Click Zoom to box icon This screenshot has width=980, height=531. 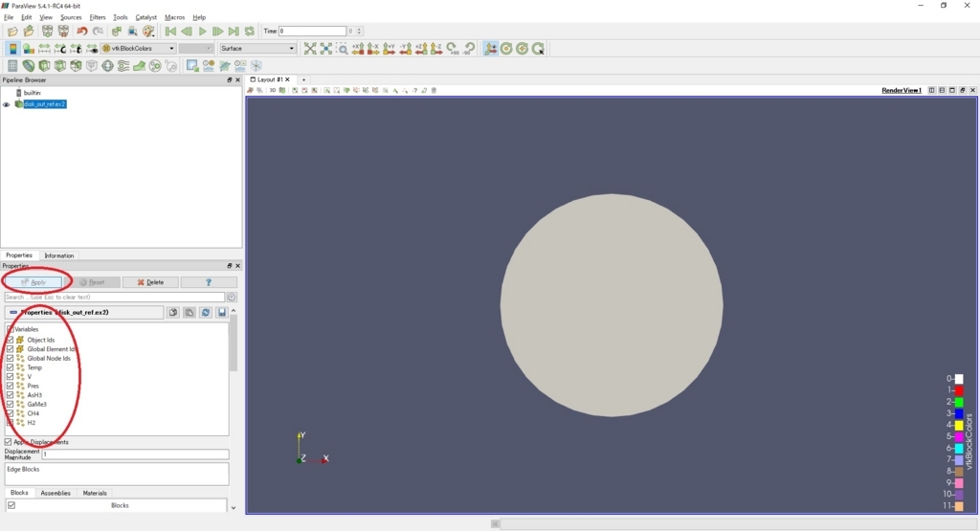coord(342,49)
